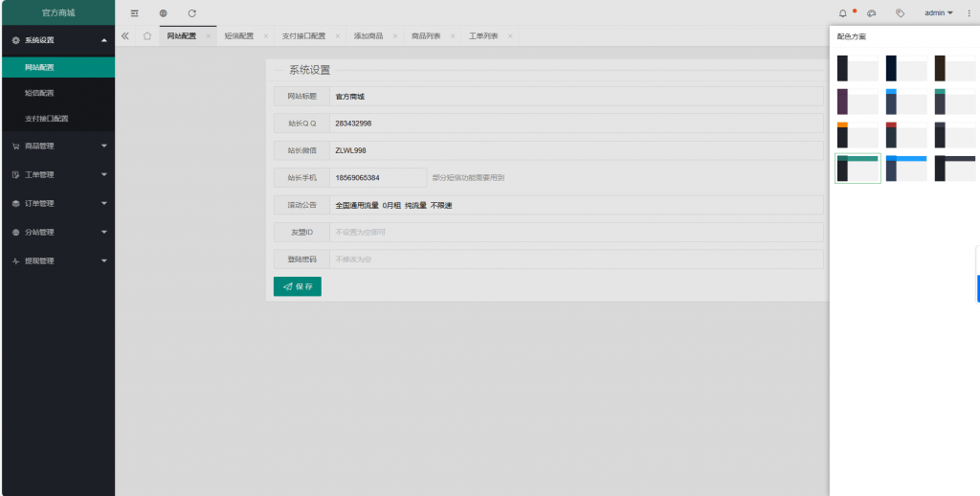Image resolution: width=980 pixels, height=496 pixels.
Task: Select 短信配置 in the sidebar
Action: point(57,93)
